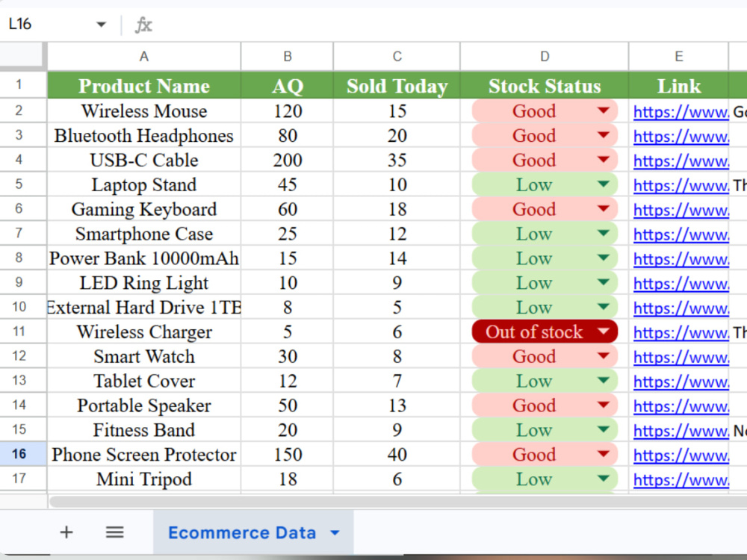Select AQ value 150 cell
The width and height of the screenshot is (747, 560).
click(x=288, y=454)
